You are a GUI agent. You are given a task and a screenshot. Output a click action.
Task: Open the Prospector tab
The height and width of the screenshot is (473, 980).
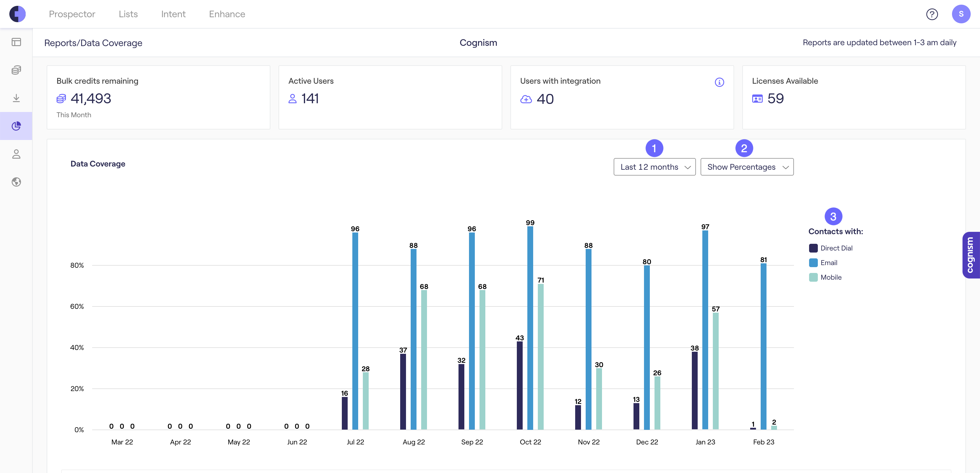tap(72, 14)
